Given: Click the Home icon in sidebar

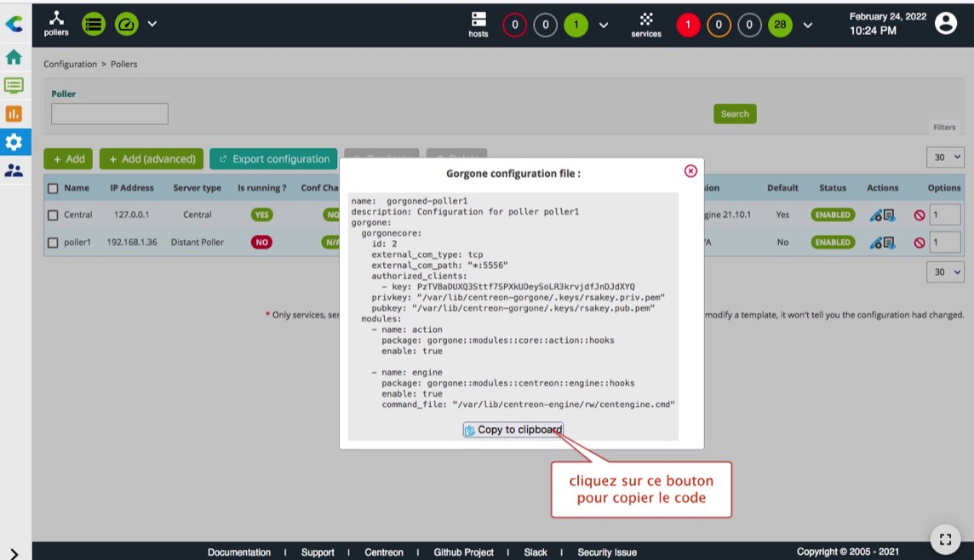Looking at the screenshot, I should click(14, 57).
